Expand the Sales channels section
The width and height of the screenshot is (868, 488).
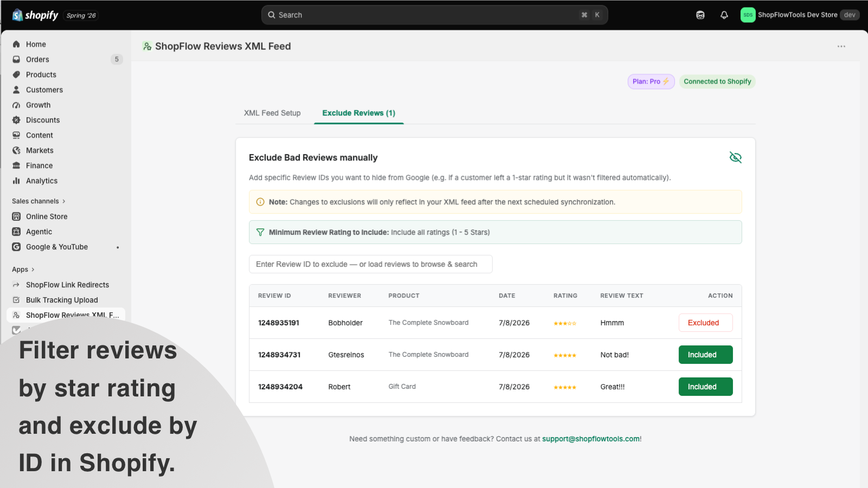point(39,201)
